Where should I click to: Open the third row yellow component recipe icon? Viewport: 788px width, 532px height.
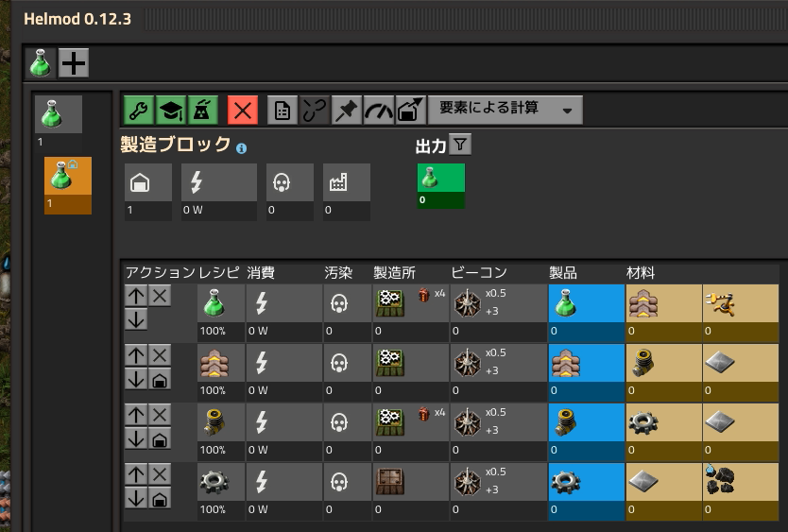tap(214, 421)
